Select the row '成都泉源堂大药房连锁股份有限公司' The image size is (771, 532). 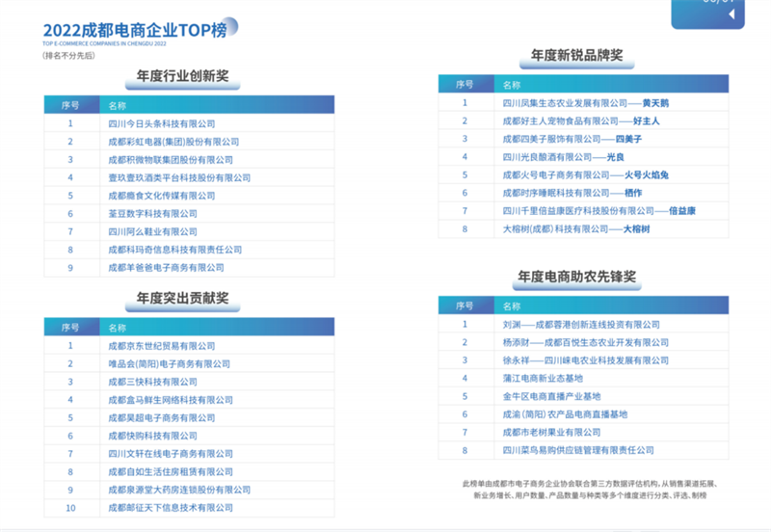click(x=189, y=490)
